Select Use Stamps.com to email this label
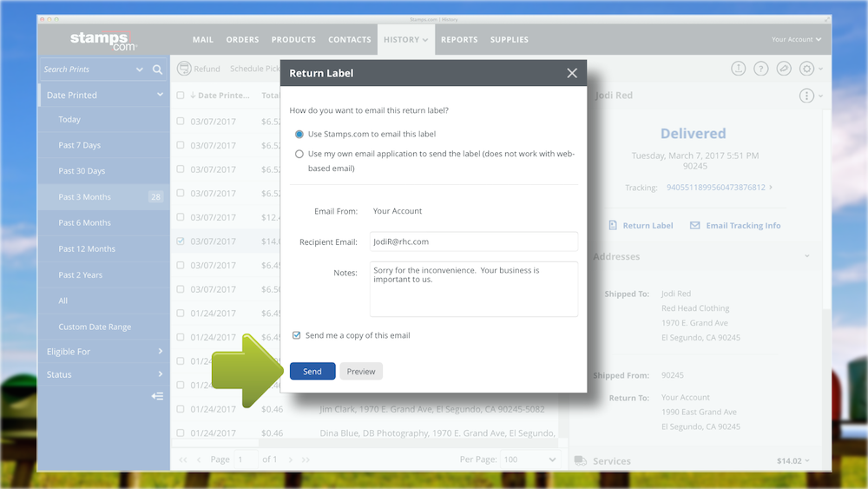The image size is (868, 489). point(299,135)
